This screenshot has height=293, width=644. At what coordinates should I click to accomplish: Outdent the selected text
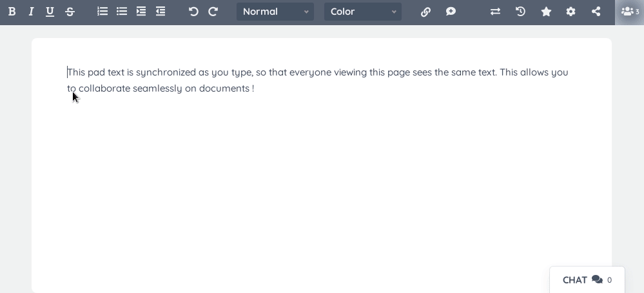click(x=160, y=12)
